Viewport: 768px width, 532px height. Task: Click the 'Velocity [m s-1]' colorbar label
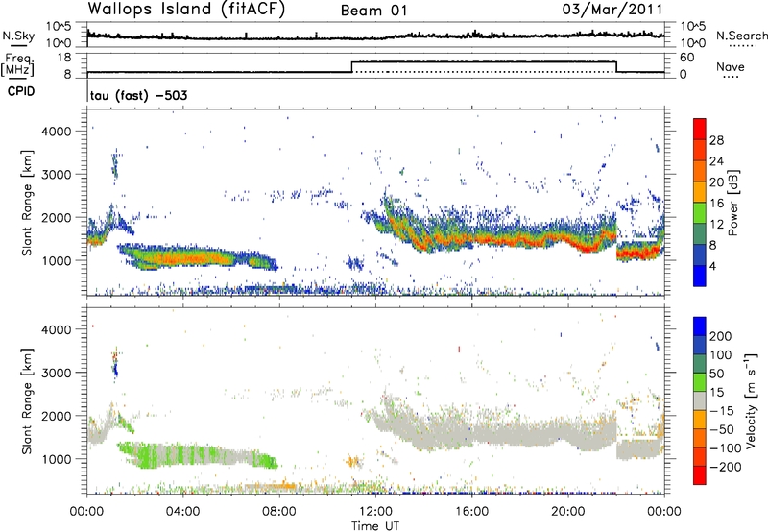751,400
